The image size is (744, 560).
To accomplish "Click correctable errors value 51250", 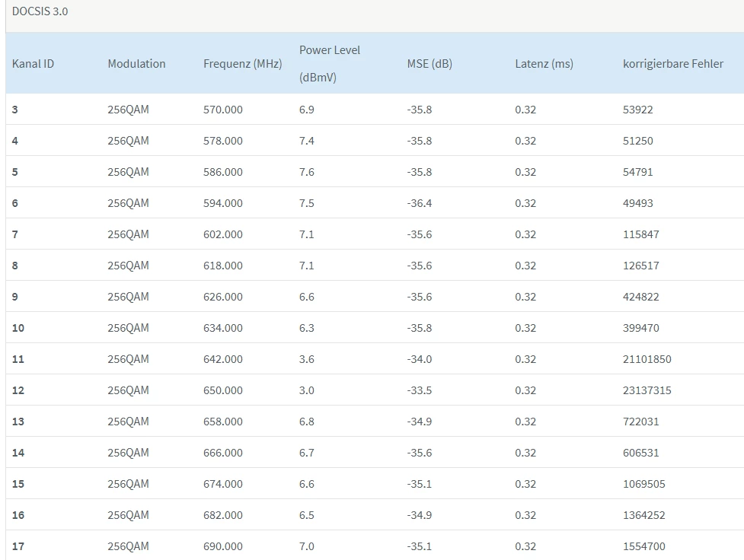I will 637,141.
